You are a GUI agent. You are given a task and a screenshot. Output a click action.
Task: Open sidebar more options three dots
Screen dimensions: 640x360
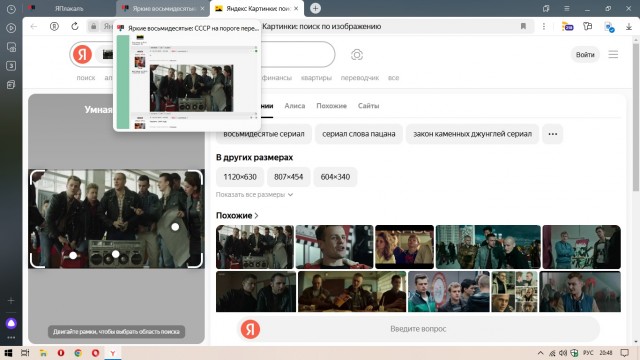coord(11,338)
